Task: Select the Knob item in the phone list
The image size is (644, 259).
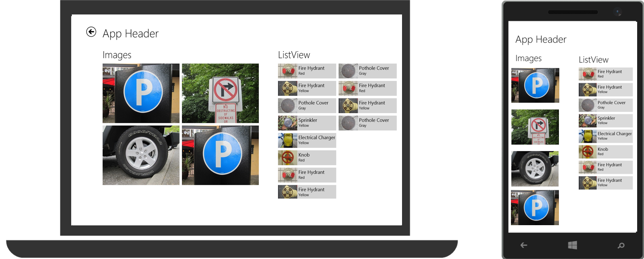Action: pyautogui.click(x=606, y=151)
